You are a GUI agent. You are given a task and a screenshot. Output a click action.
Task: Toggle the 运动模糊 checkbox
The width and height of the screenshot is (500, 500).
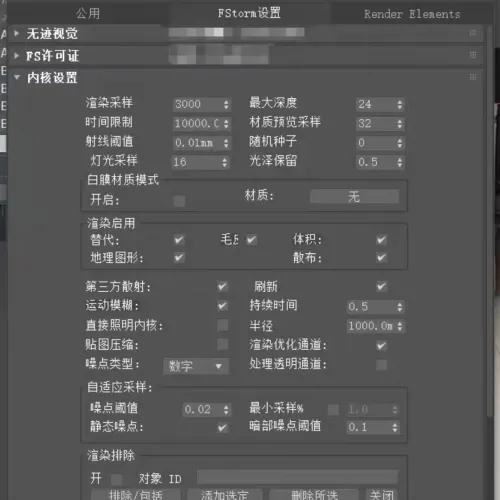pyautogui.click(x=222, y=306)
